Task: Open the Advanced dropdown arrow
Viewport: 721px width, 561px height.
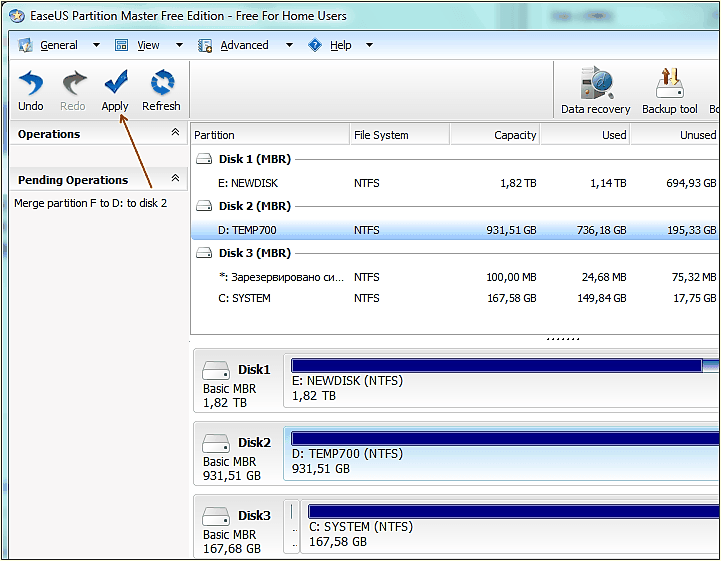Action: pyautogui.click(x=289, y=45)
